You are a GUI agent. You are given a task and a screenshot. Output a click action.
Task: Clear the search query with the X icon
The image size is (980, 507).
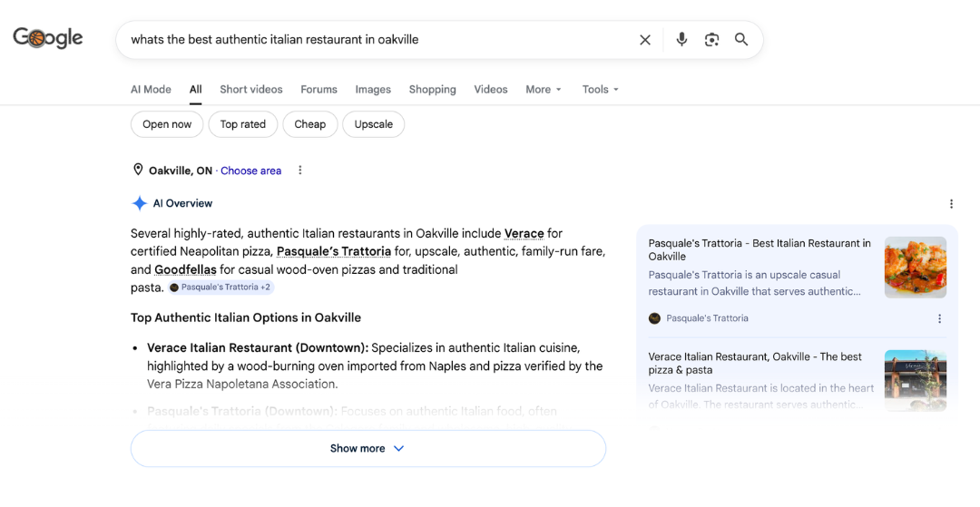(x=645, y=40)
